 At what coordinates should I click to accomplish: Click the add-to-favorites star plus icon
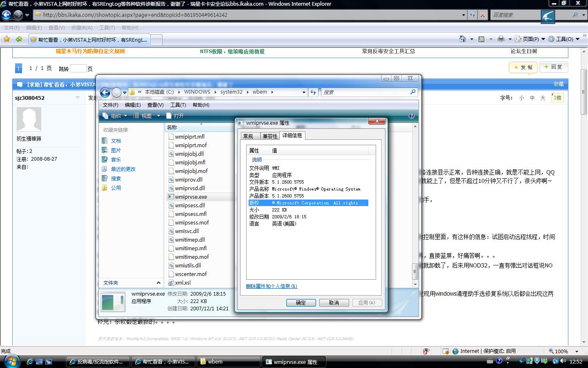(x=19, y=39)
